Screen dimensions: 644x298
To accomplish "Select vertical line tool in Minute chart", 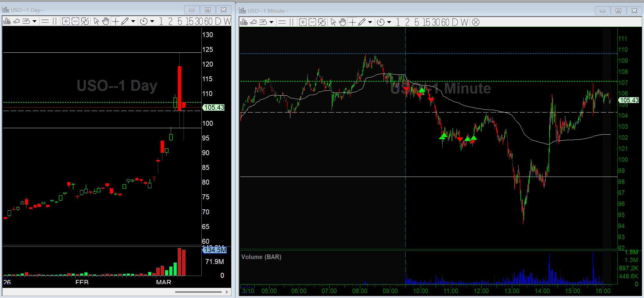I will [x=292, y=22].
